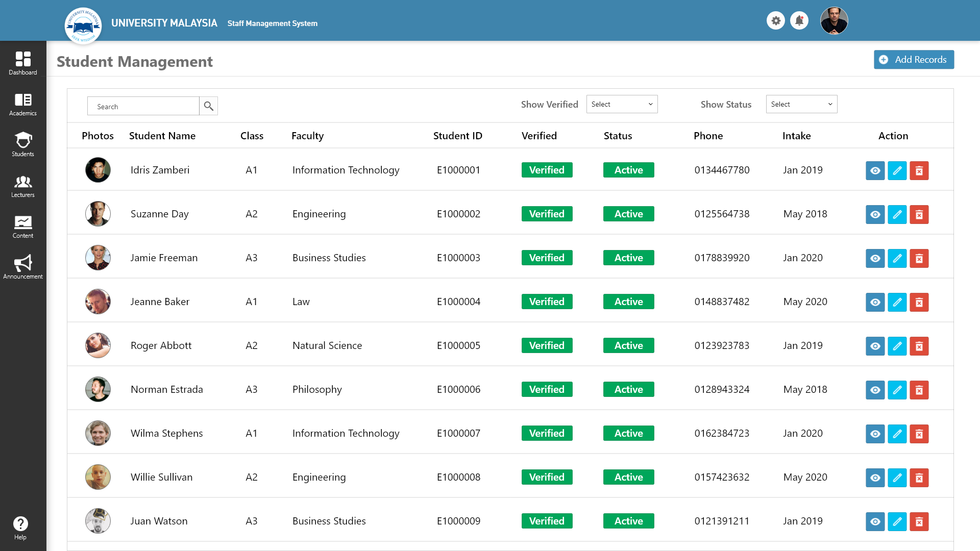980x551 pixels.
Task: View Jeanne Baker's record
Action: (875, 302)
